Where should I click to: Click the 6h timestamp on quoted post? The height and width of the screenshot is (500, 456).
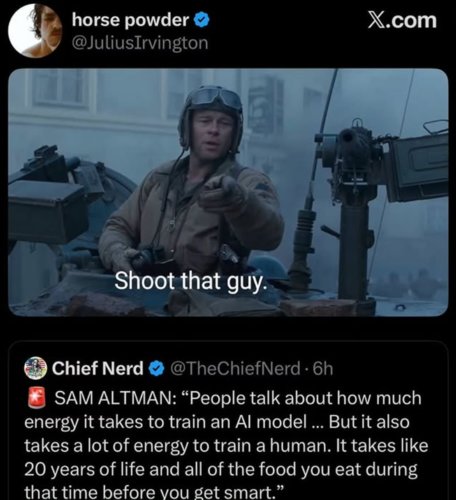point(323,368)
